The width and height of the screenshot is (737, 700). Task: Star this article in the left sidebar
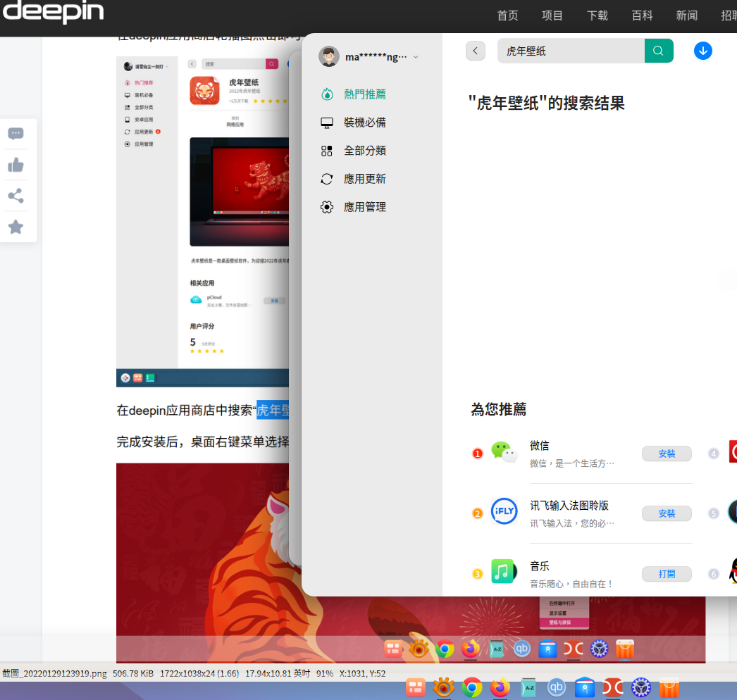[x=16, y=227]
